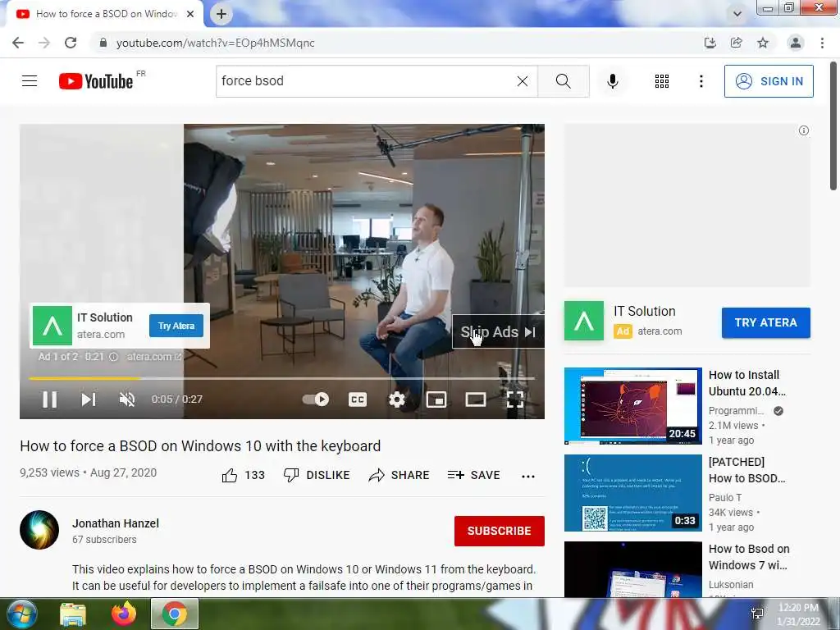
Task: Go back in Chrome
Action: click(x=18, y=43)
